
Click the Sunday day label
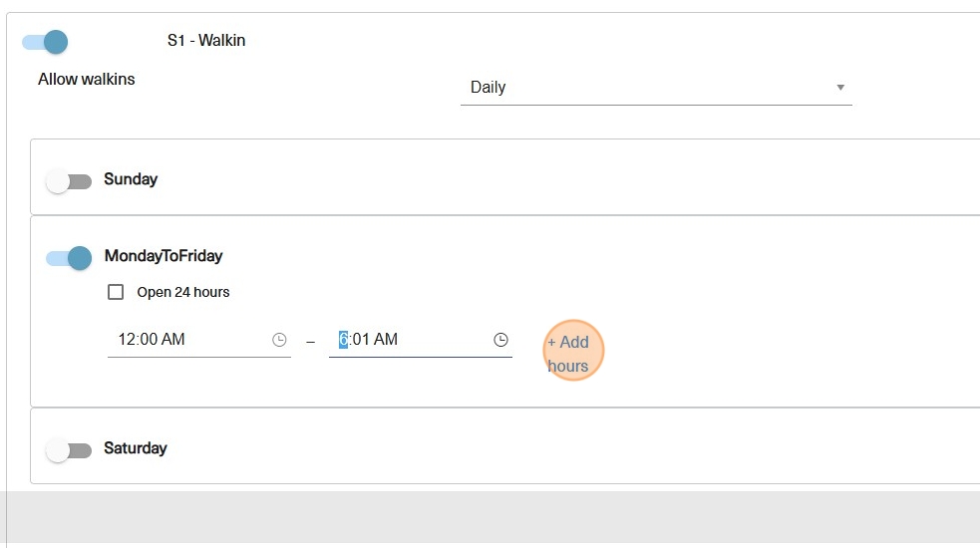[x=131, y=179]
